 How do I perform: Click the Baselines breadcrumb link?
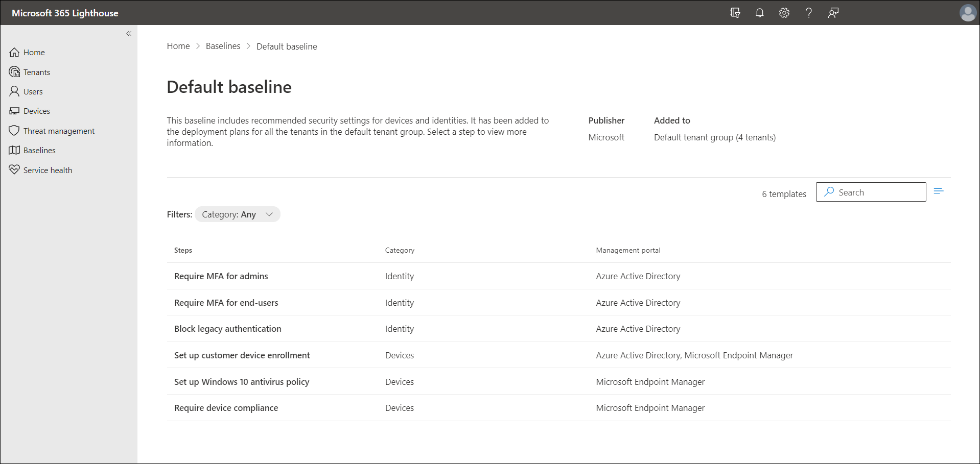click(223, 46)
